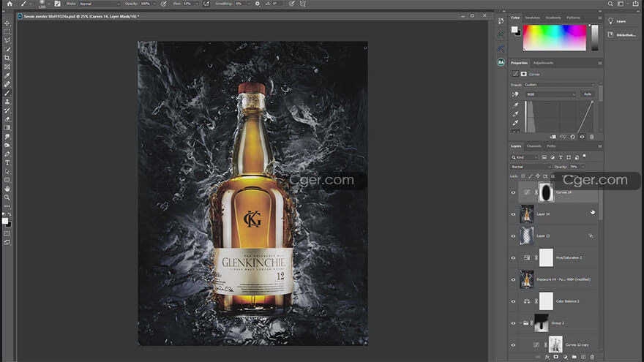
Task: Open the Smoothing value arrow
Action: click(249, 4)
